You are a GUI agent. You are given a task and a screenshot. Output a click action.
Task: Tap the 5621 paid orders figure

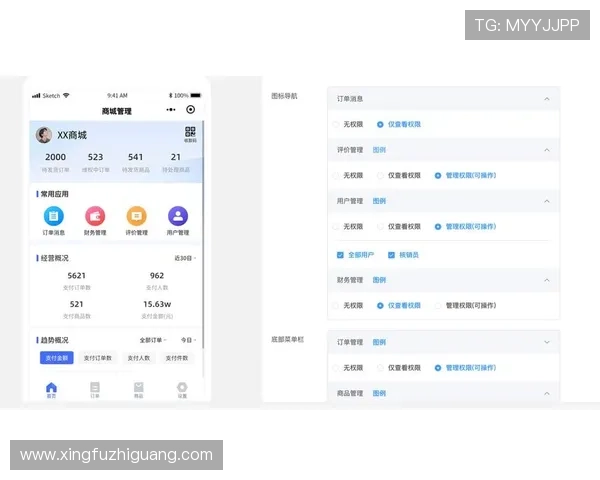[x=77, y=276]
